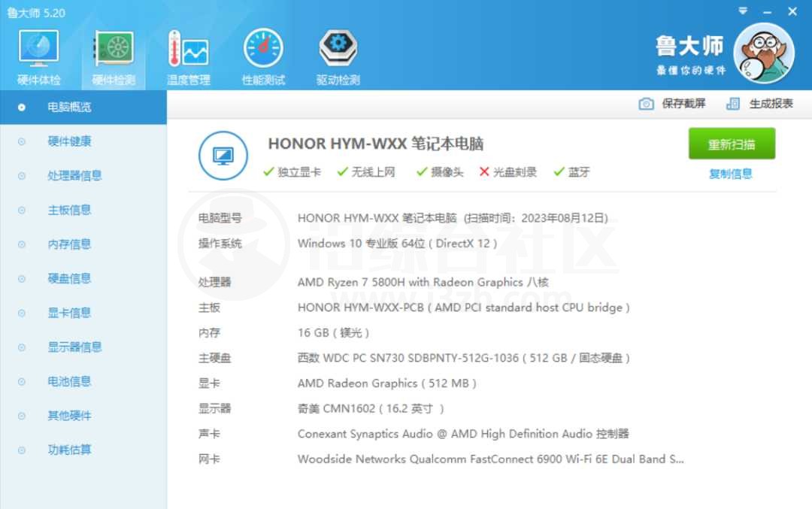This screenshot has width=812, height=509.
Task: Open the title bar dropdown menu arrow
Action: (743, 11)
